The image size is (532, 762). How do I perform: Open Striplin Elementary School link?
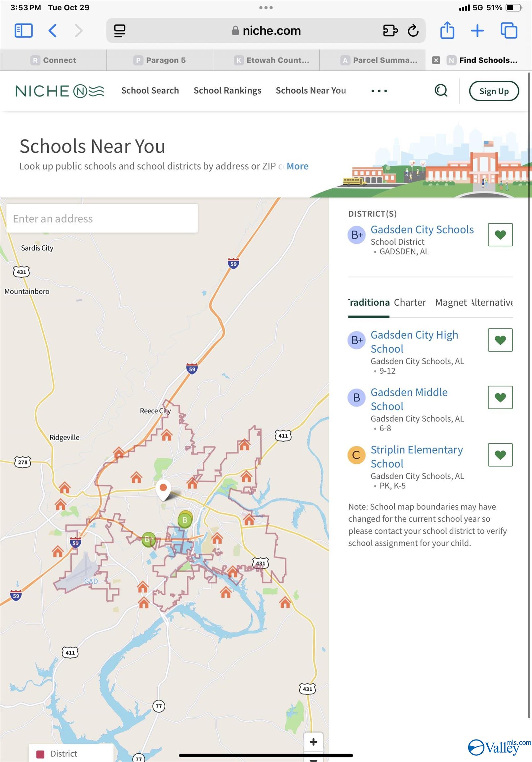(x=417, y=457)
